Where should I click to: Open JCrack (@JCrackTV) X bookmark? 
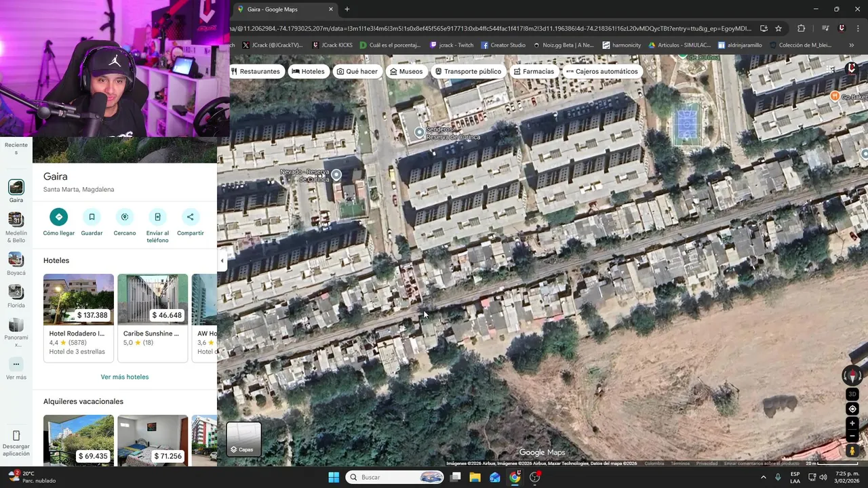[272, 45]
